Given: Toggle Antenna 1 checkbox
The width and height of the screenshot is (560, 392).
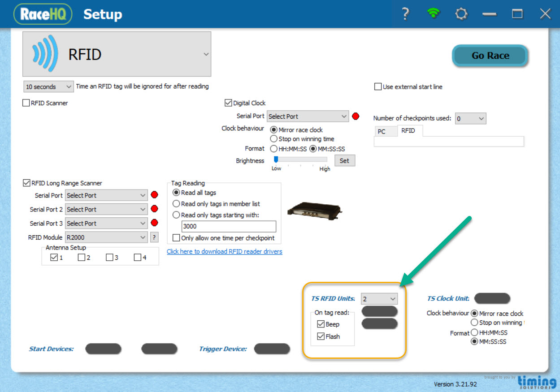Looking at the screenshot, I should tap(54, 258).
